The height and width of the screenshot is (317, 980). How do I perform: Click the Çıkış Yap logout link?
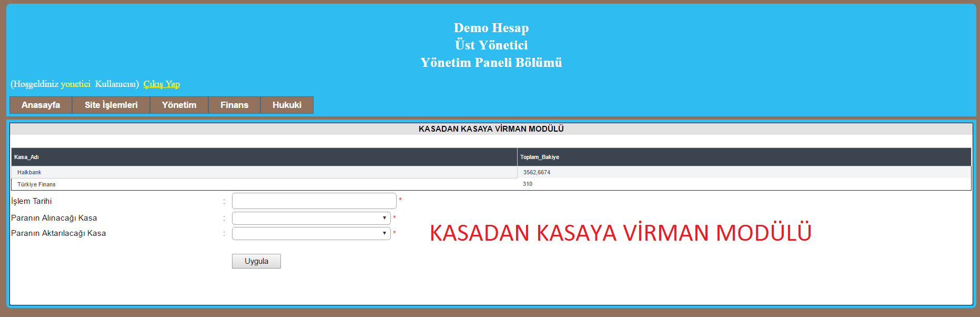[161, 84]
